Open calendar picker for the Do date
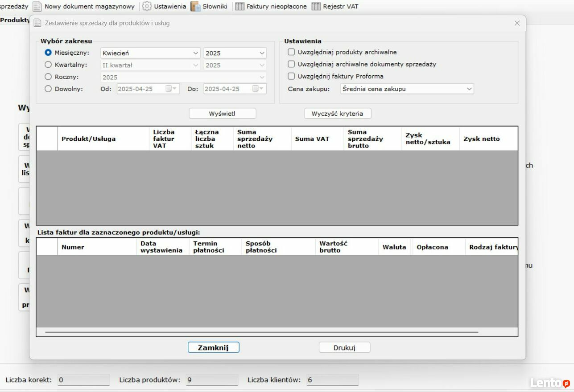Viewport: 574px width, 392px height. tap(258, 89)
